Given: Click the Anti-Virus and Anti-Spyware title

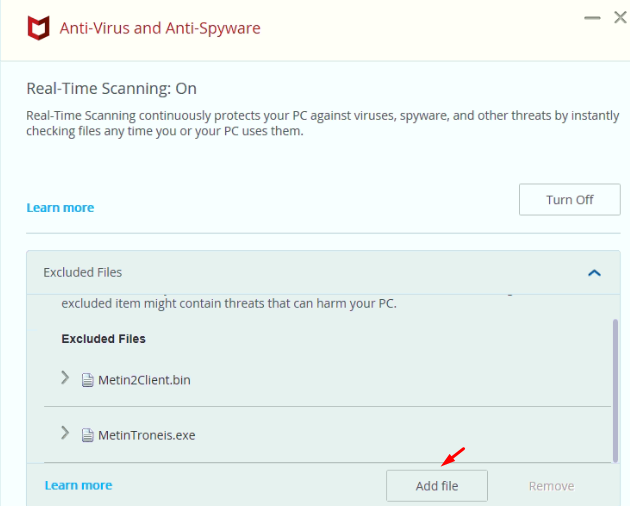Looking at the screenshot, I should point(160,28).
